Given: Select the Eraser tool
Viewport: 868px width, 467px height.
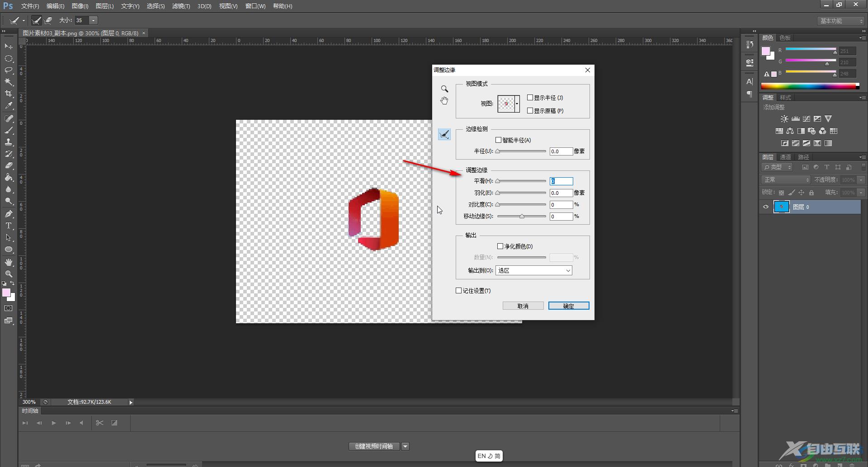Looking at the screenshot, I should point(9,165).
